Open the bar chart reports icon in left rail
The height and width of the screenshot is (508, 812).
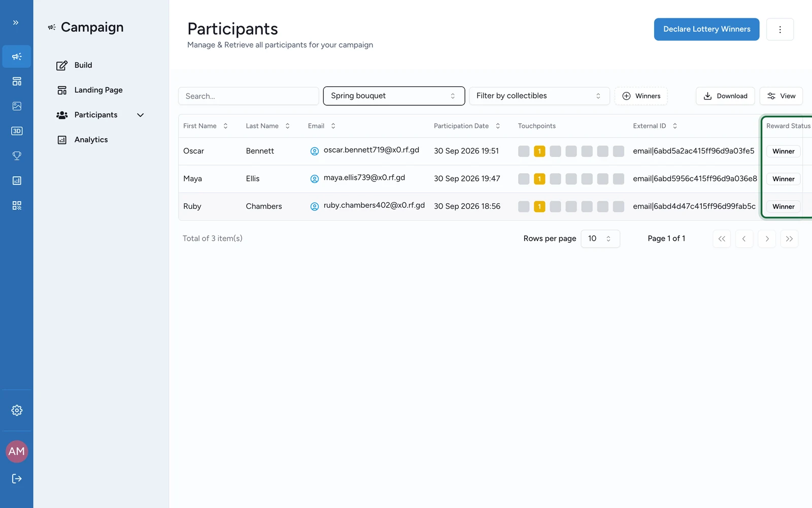click(x=17, y=180)
